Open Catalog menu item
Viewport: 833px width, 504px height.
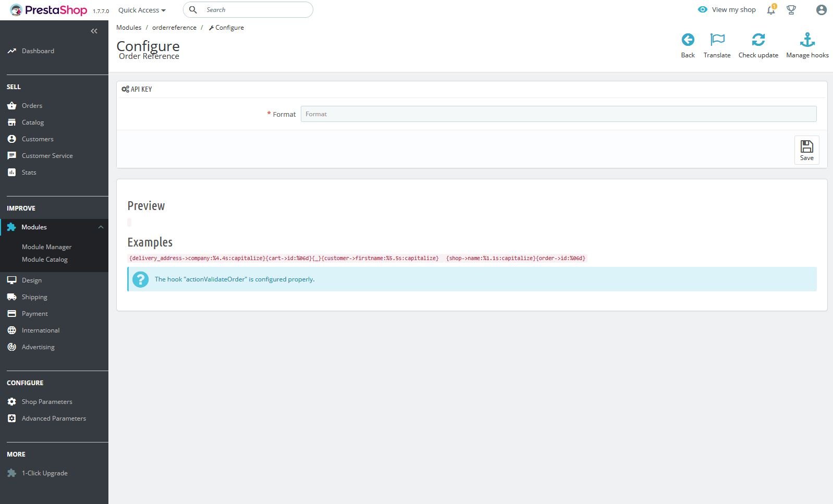pos(33,122)
